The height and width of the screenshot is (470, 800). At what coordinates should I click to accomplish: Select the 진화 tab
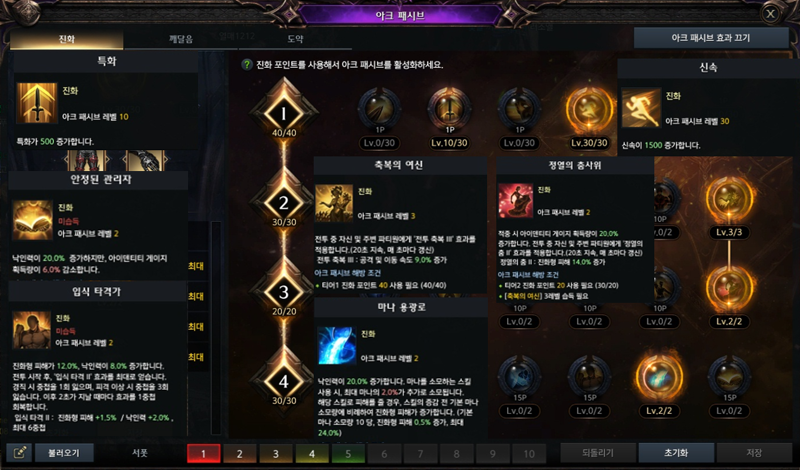pyautogui.click(x=66, y=39)
